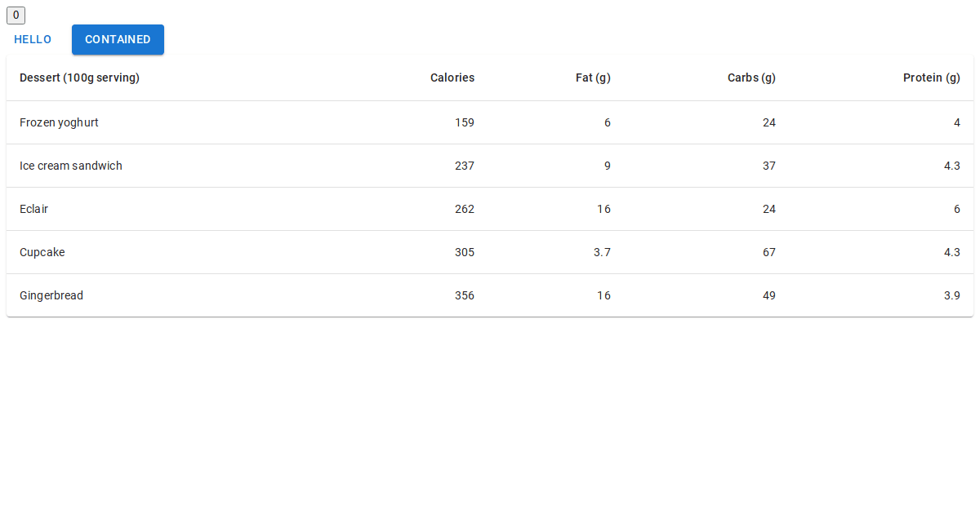The height and width of the screenshot is (514, 980).
Task: Click the Dessert (100g serving) column header
Action: [x=79, y=78]
